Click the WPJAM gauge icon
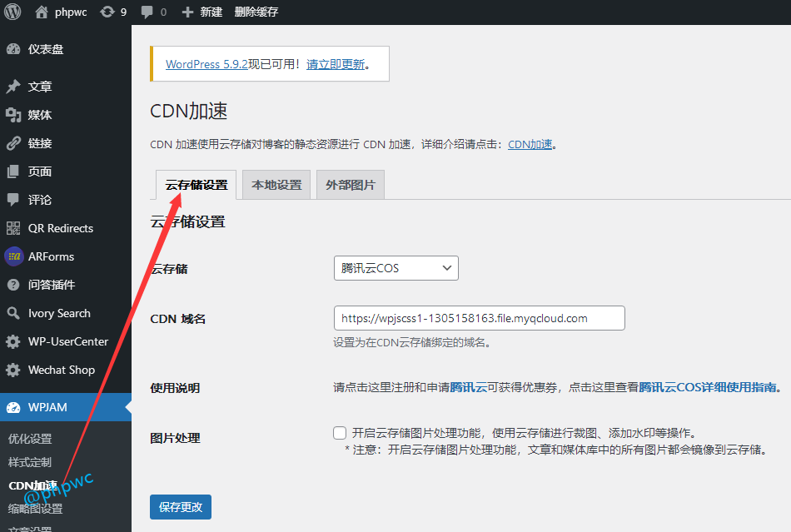 pos(13,407)
